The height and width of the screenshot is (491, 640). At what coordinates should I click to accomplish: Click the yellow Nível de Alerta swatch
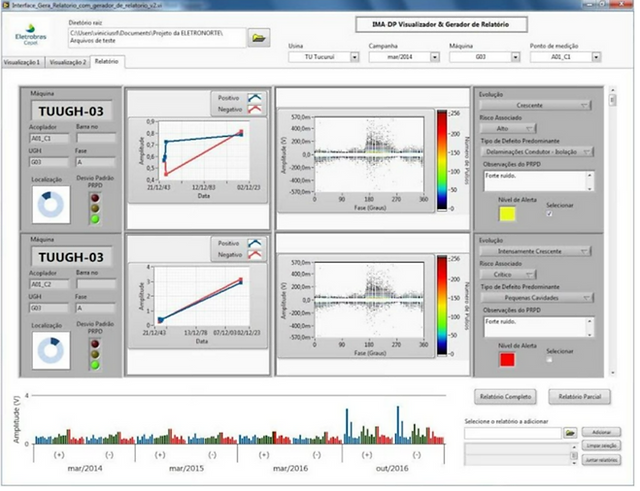point(507,214)
